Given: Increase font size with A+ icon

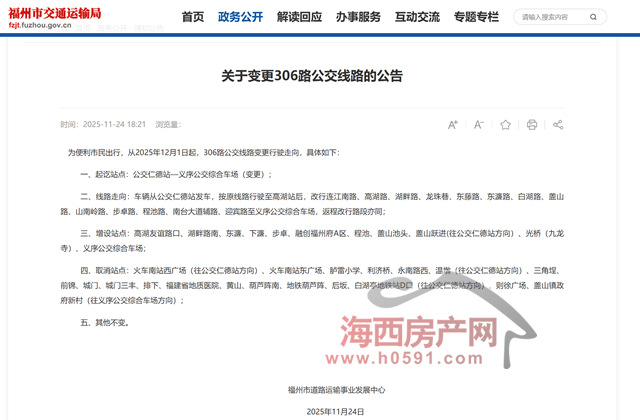Looking at the screenshot, I should pyautogui.click(x=453, y=125).
